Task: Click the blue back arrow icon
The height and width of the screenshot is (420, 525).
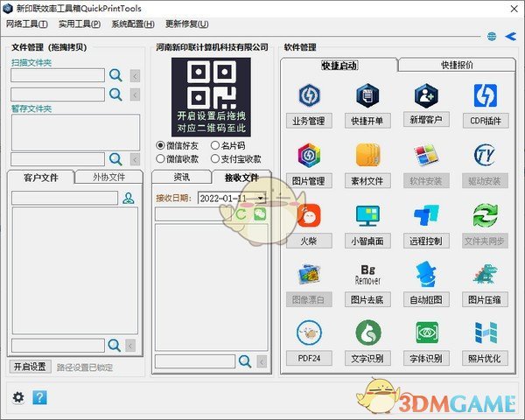Action: (511, 36)
